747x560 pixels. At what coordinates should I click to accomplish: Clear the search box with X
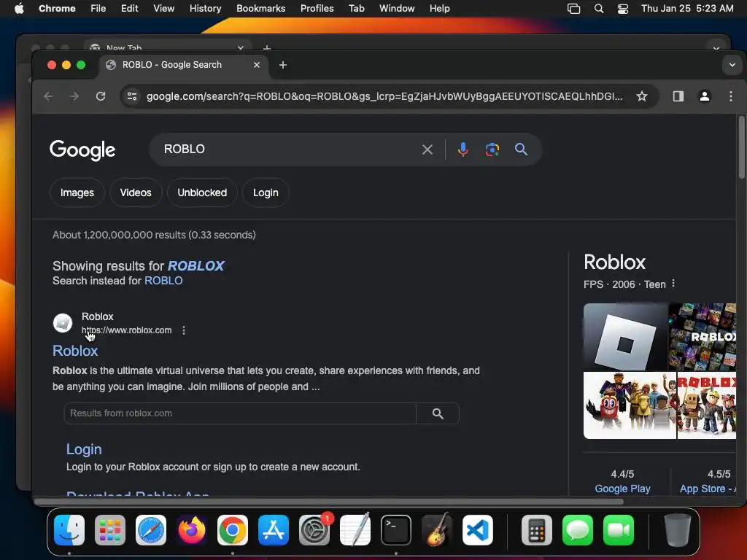427,149
